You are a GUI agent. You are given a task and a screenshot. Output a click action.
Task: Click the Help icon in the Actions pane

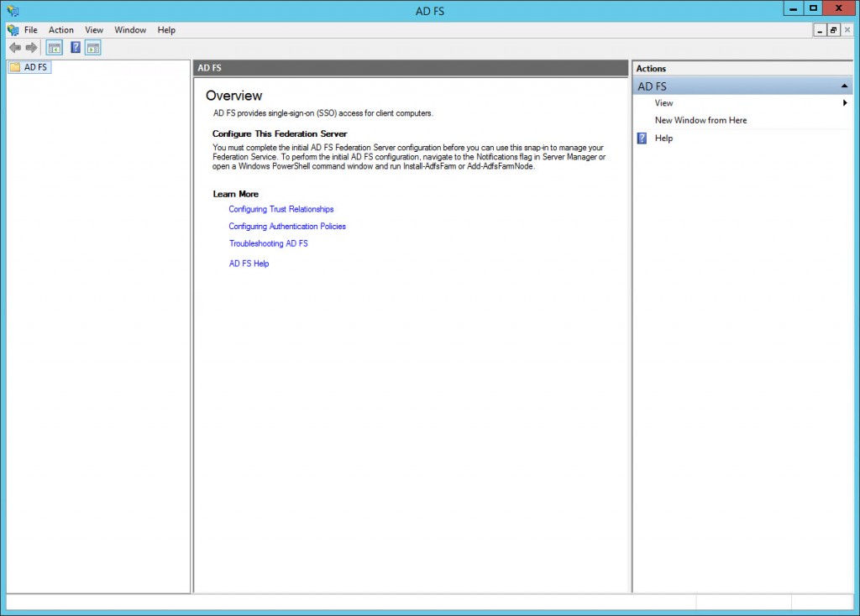click(642, 138)
